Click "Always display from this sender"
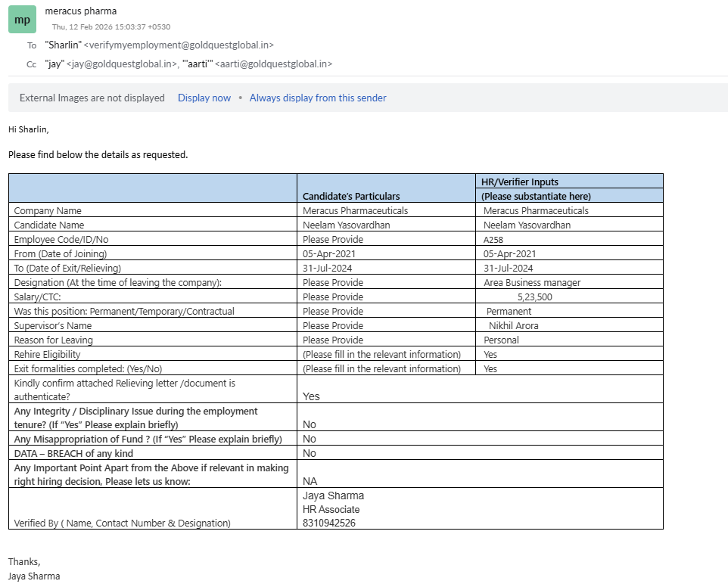Image resolution: width=728 pixels, height=584 pixels. 318,98
